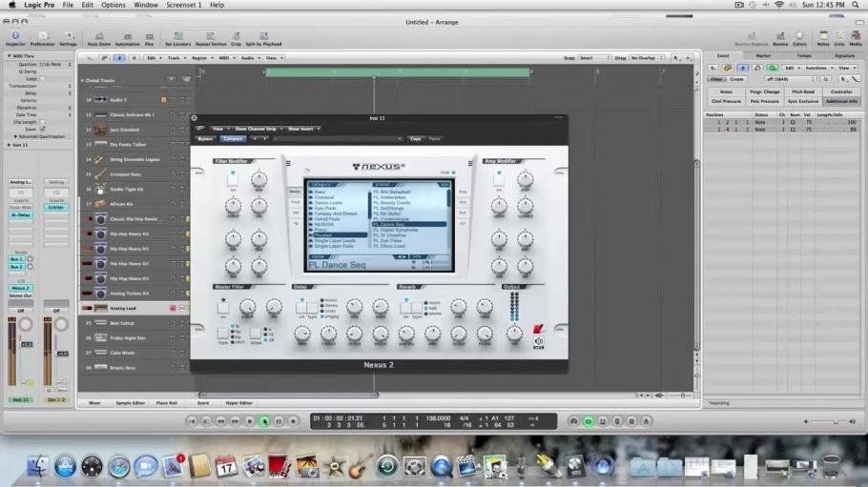Click the green MIDI out button in Event list
The image size is (868, 487).
tap(773, 68)
